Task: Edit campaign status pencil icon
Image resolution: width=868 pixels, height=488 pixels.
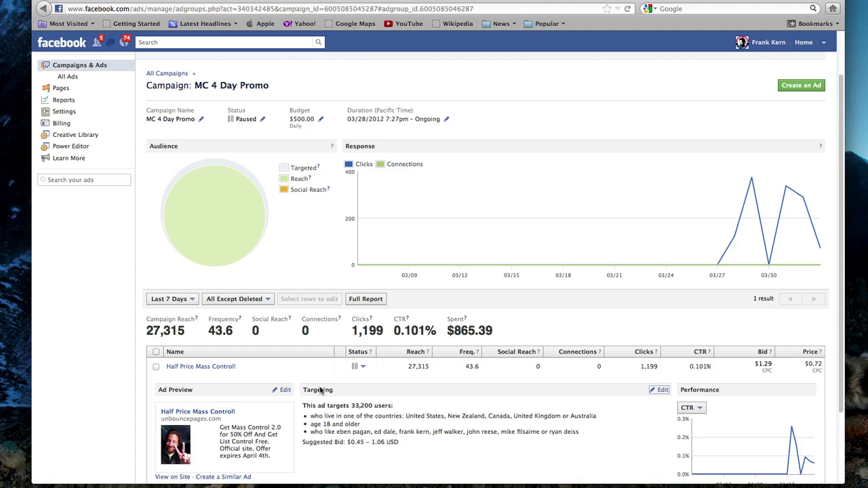Action: click(x=263, y=119)
